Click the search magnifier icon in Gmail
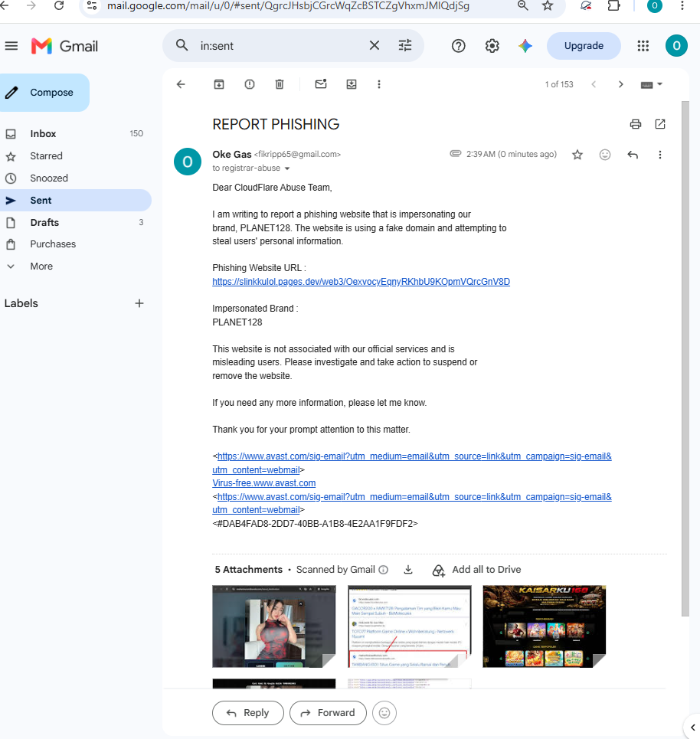 click(x=182, y=45)
